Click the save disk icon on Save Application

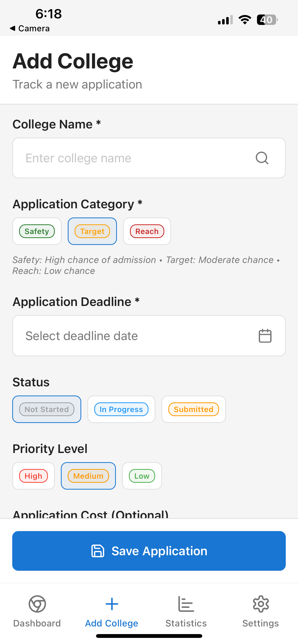[98, 551]
